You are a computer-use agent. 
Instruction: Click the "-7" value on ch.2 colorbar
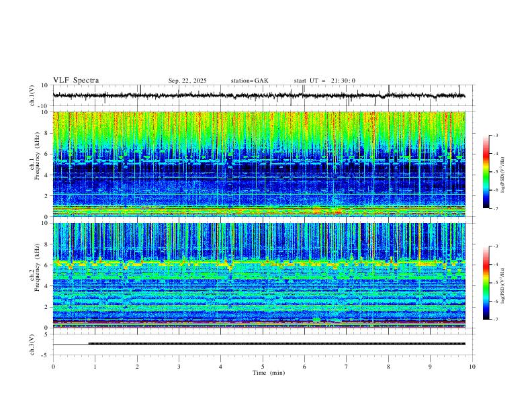pos(495,319)
